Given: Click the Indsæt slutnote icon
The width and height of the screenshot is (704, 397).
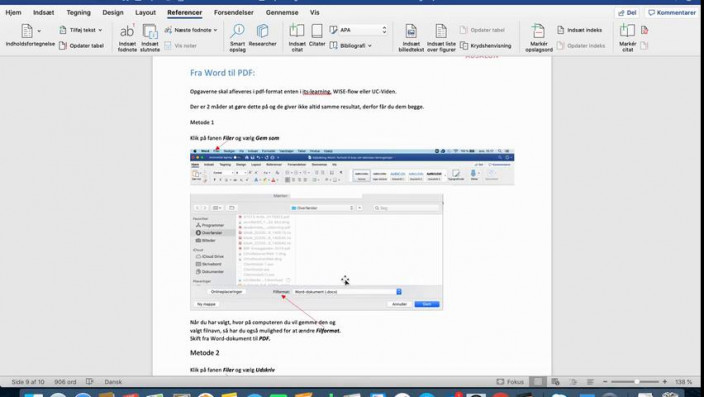Looking at the screenshot, I should (150, 38).
